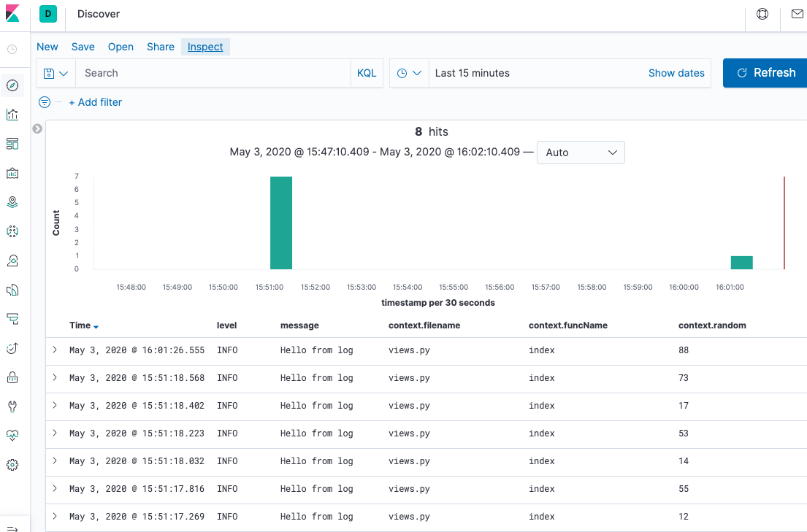Viewport: 807px width, 532px height.
Task: Click the small histogram bar at 16:01
Action: coord(742,263)
